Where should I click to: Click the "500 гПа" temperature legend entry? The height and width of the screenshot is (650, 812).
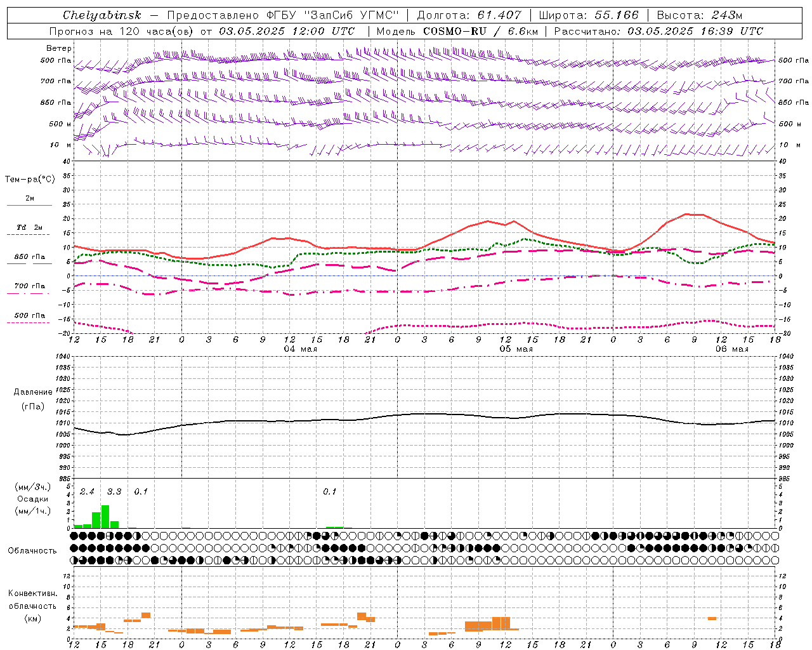click(x=29, y=315)
